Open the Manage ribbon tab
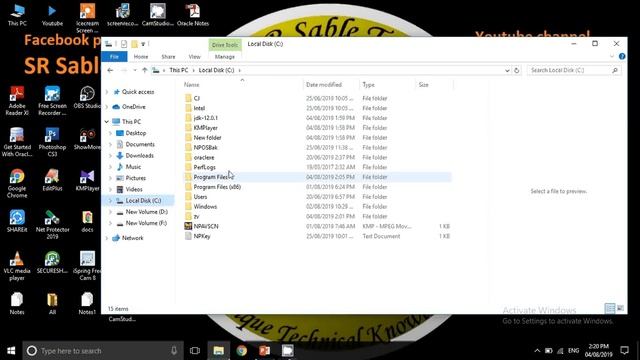This screenshot has width=640, height=360. 224,57
